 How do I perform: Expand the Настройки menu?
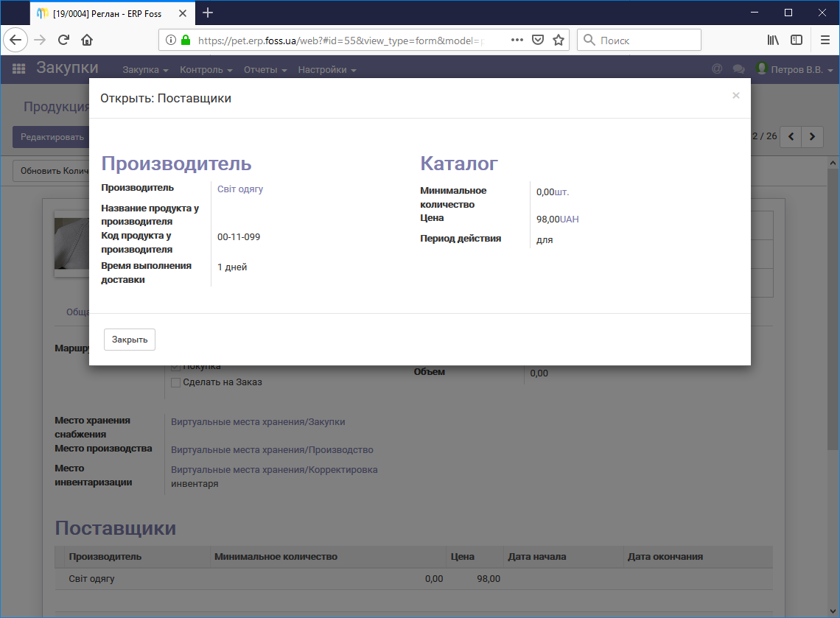pos(326,70)
